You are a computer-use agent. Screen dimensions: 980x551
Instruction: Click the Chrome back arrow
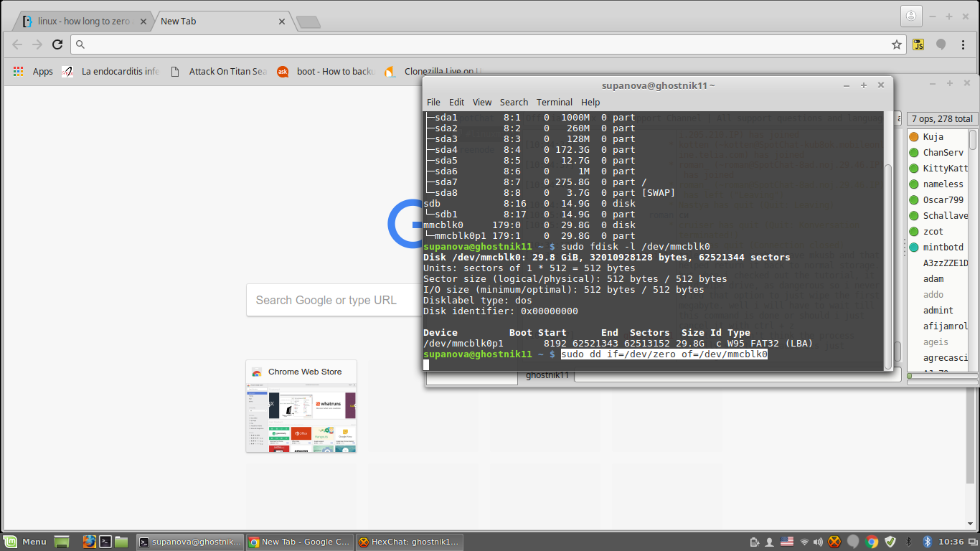click(17, 44)
